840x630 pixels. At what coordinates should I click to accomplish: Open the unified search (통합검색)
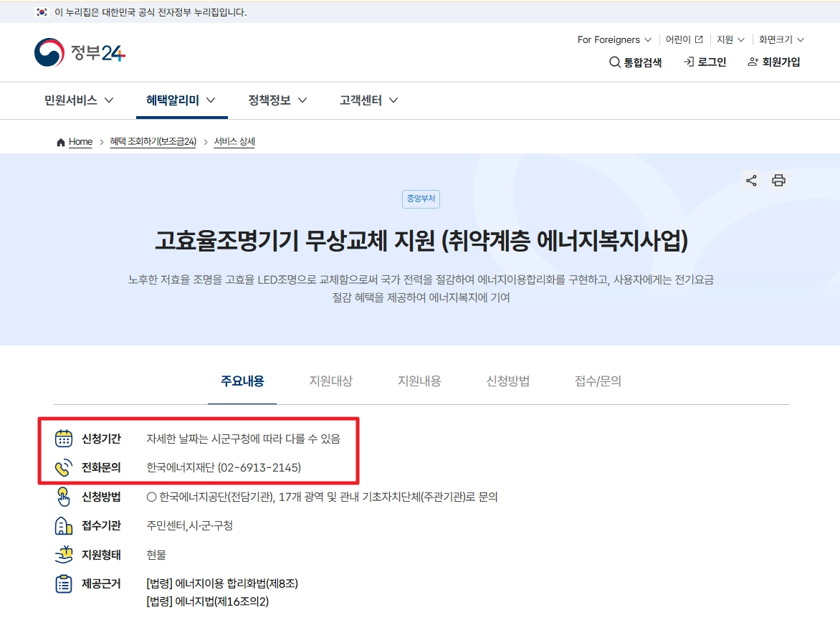pyautogui.click(x=636, y=62)
